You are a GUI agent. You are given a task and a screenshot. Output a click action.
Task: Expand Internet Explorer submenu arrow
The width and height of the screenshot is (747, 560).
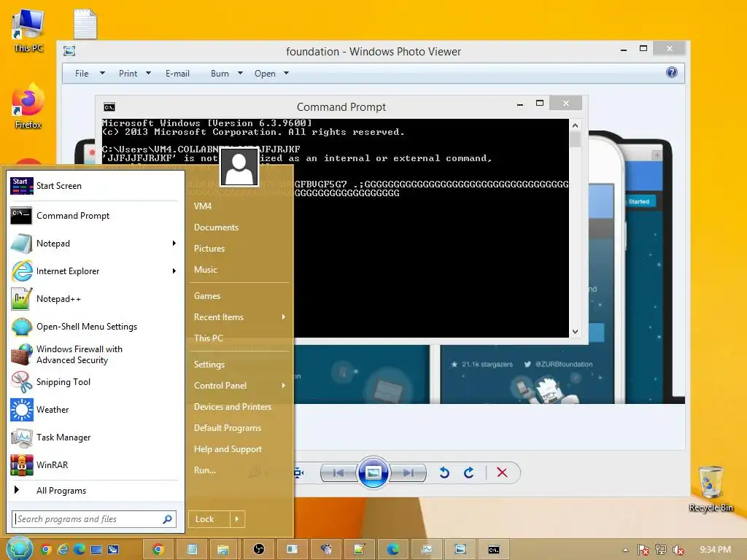pos(174,271)
